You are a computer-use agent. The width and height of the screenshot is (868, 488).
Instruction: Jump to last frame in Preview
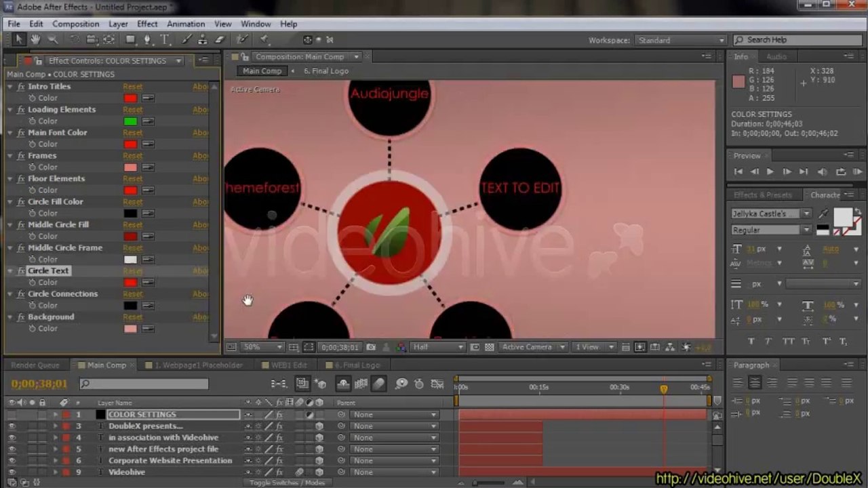pos(804,172)
